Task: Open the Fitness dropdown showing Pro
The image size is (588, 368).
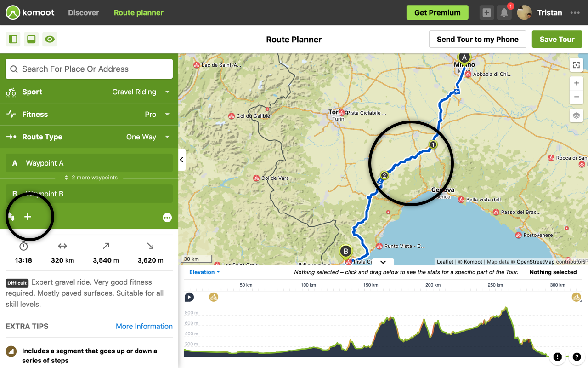Action: pyautogui.click(x=89, y=115)
